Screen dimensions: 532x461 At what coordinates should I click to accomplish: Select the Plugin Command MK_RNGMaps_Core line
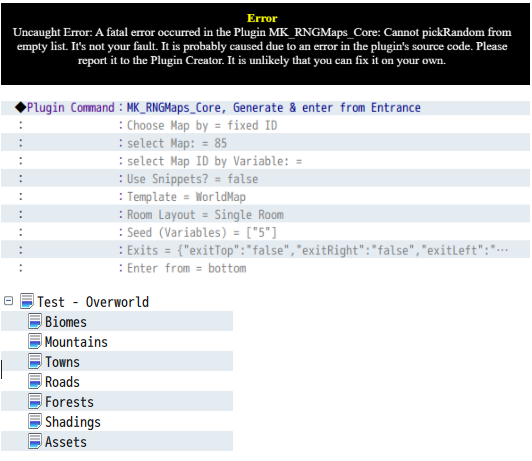point(265,108)
